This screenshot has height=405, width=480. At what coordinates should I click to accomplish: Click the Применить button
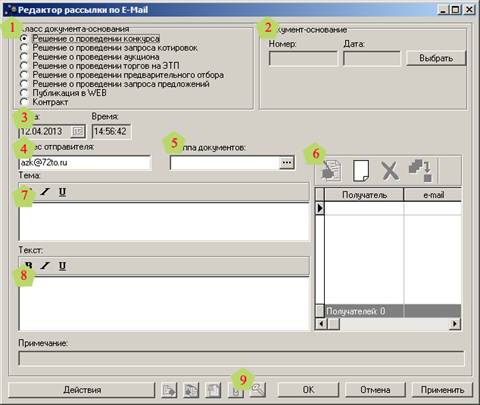442,390
